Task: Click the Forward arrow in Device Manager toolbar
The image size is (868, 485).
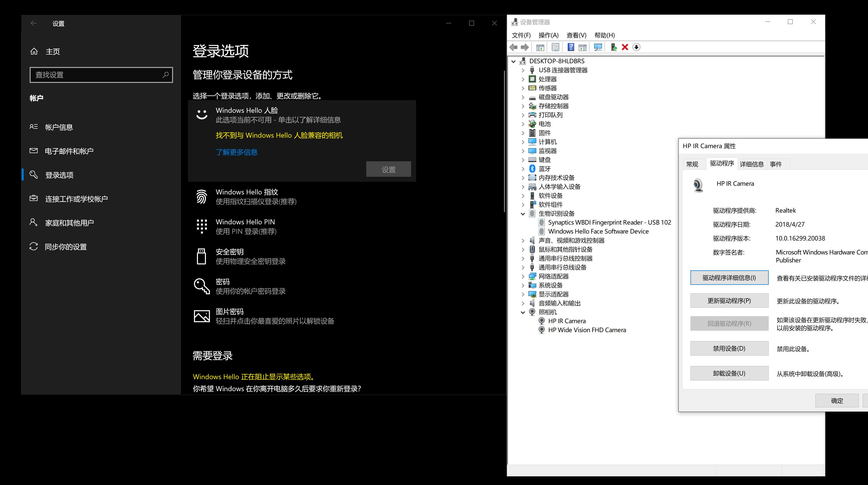Action: coord(525,47)
